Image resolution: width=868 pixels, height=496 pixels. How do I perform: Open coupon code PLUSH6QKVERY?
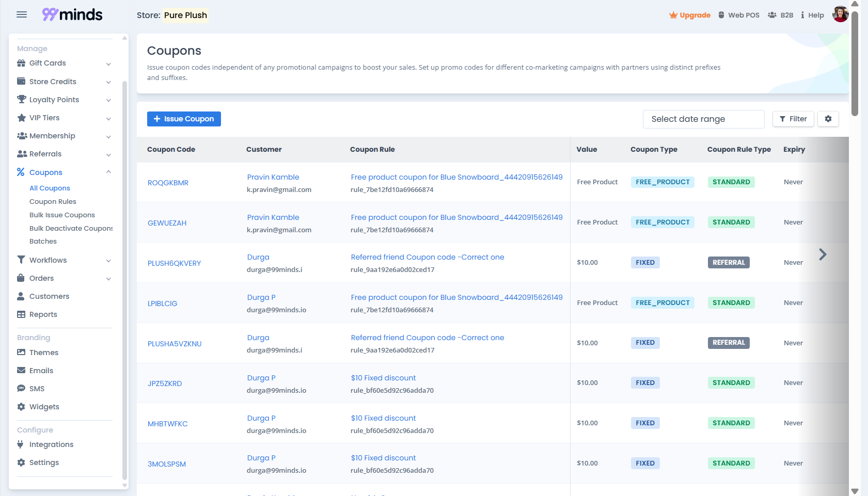[x=174, y=263]
